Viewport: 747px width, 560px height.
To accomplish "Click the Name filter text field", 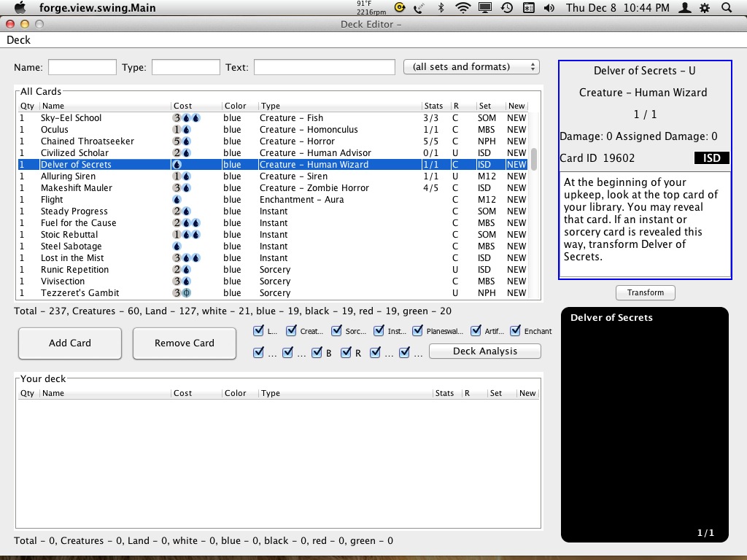I will coord(82,67).
